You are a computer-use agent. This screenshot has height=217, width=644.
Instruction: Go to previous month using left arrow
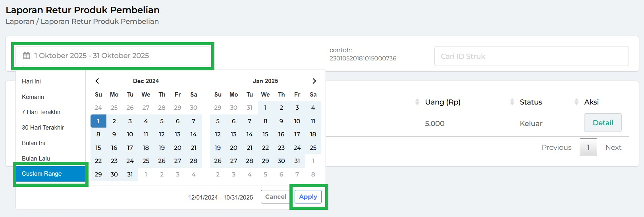(x=97, y=81)
